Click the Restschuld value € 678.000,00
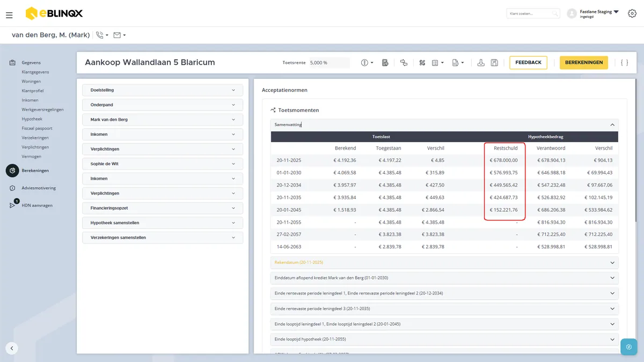This screenshot has height=362, width=644. pyautogui.click(x=503, y=160)
